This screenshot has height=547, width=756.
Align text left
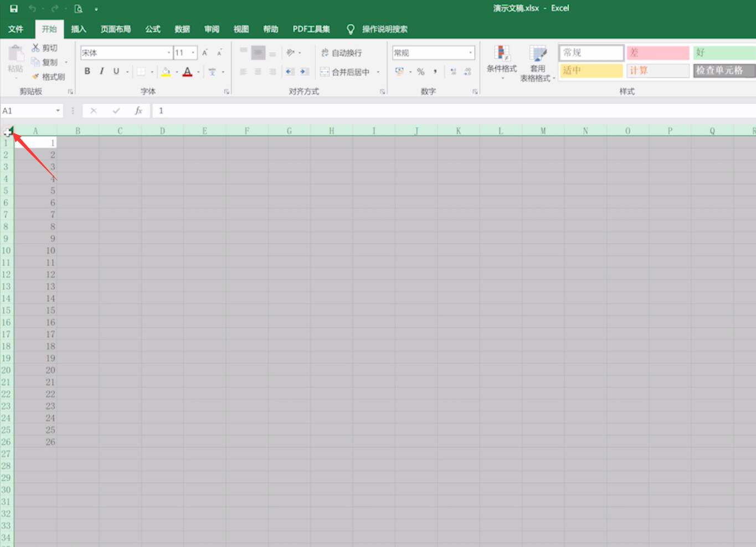[243, 71]
